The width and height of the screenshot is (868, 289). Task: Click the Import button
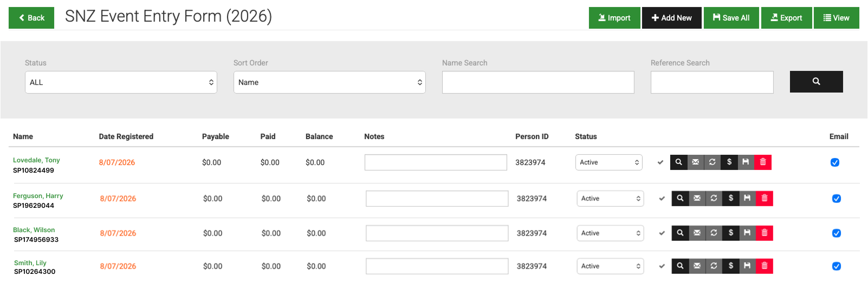click(614, 18)
